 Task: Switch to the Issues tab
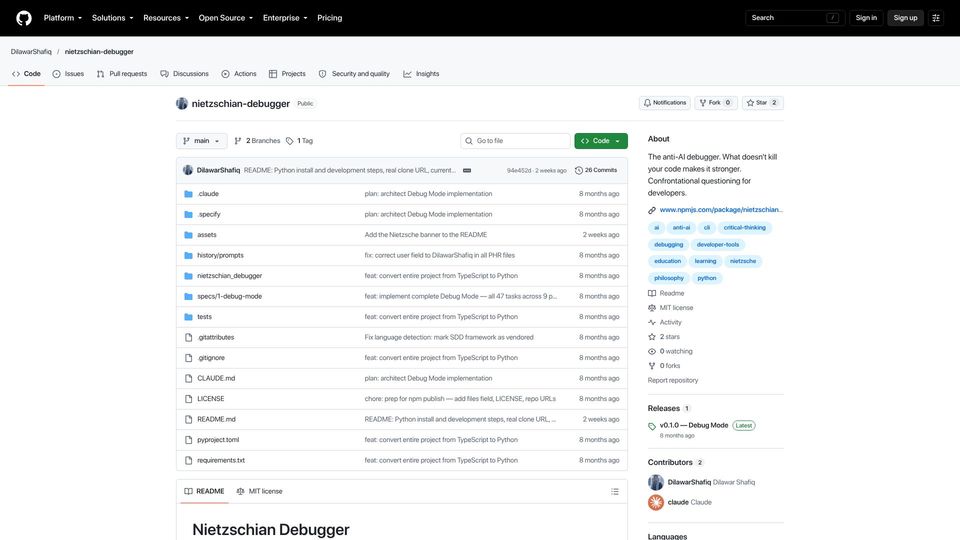[68, 73]
